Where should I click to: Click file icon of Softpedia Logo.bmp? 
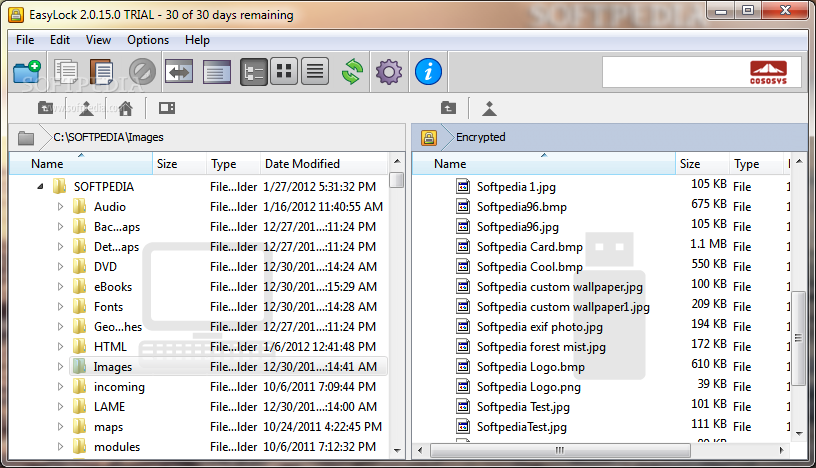click(x=463, y=366)
